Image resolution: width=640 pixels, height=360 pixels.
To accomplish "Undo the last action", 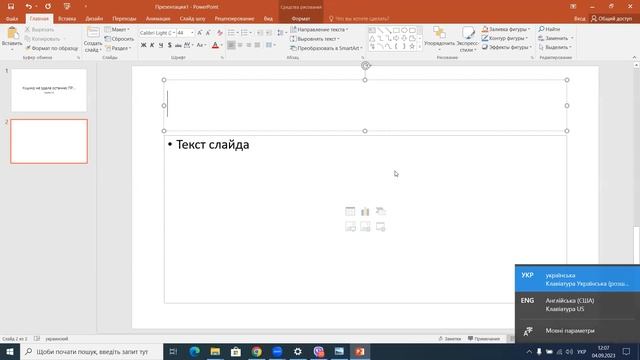I will click(x=28, y=7).
